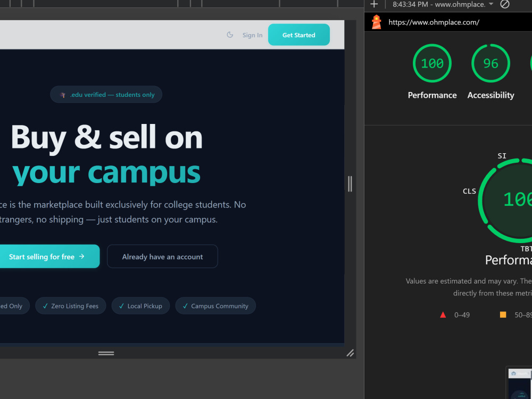532x399 pixels.
Task: Click the page screenshot thumbnail in Lighthouse
Action: pos(520,384)
